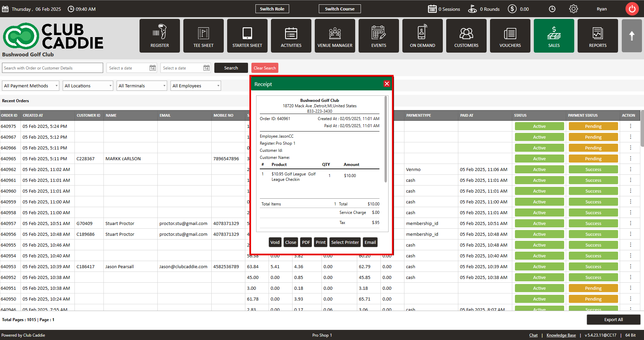Click email proctor.stu@gmail.com in order 640957
Viewport: 644px width, 340px height.
click(x=183, y=223)
